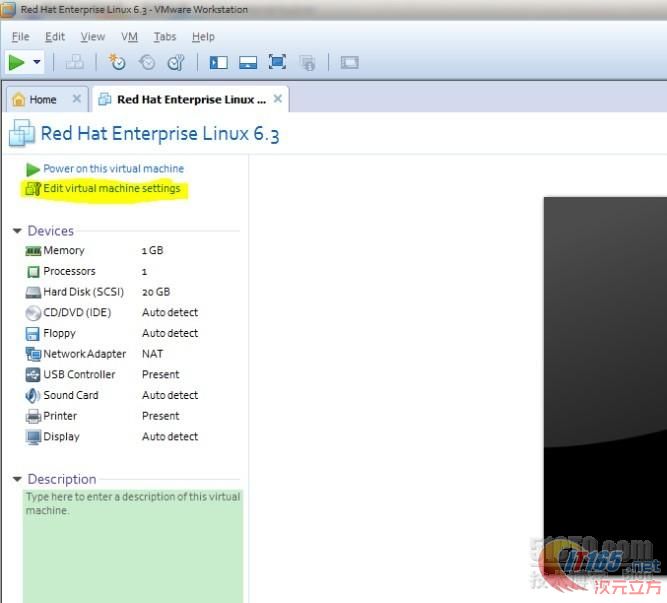Select the Printer device label

pos(60,416)
